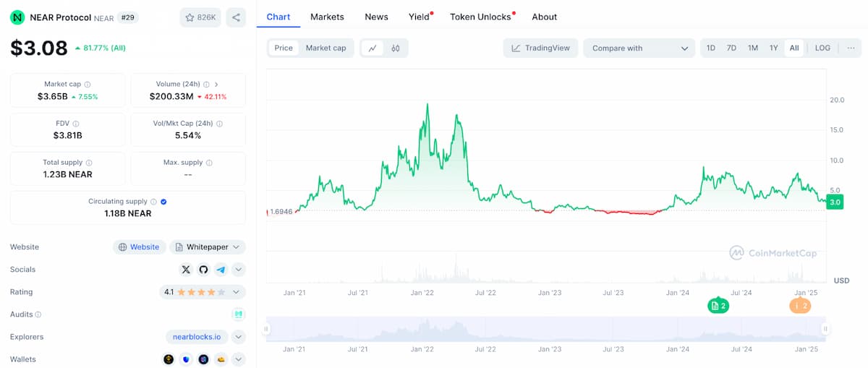Open the About tab
The height and width of the screenshot is (368, 868).
pos(545,17)
